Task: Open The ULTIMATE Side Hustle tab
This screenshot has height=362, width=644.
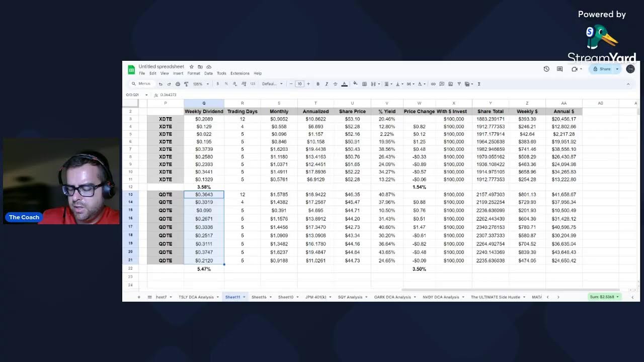Action: (498, 297)
